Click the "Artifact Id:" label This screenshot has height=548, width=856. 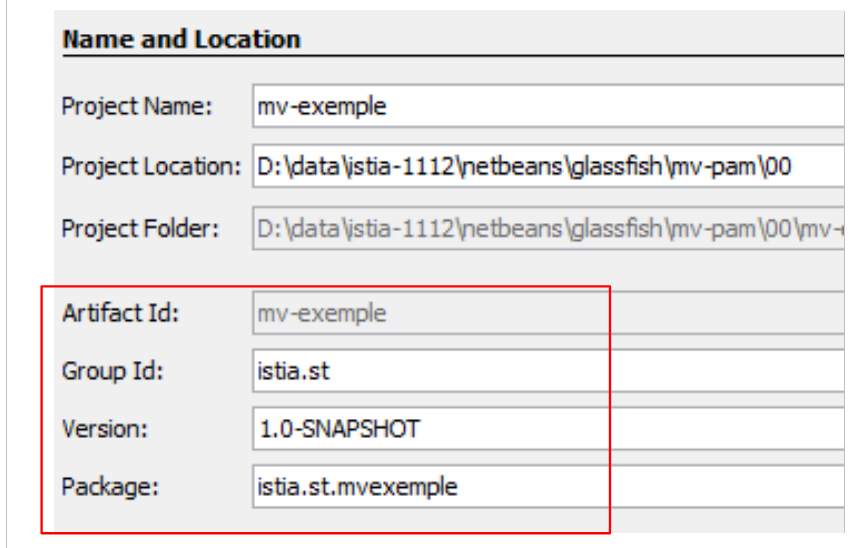click(x=120, y=313)
